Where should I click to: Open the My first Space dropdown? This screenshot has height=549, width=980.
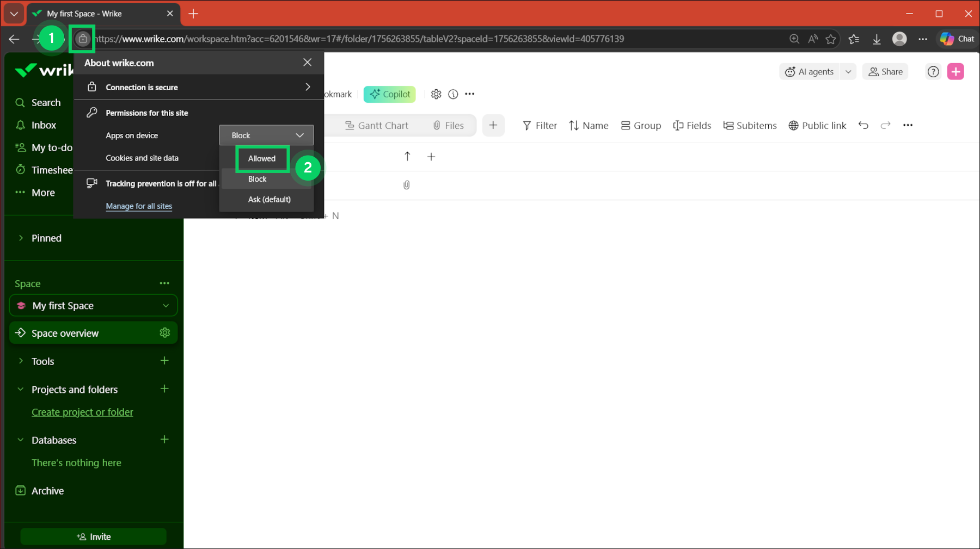(x=94, y=306)
